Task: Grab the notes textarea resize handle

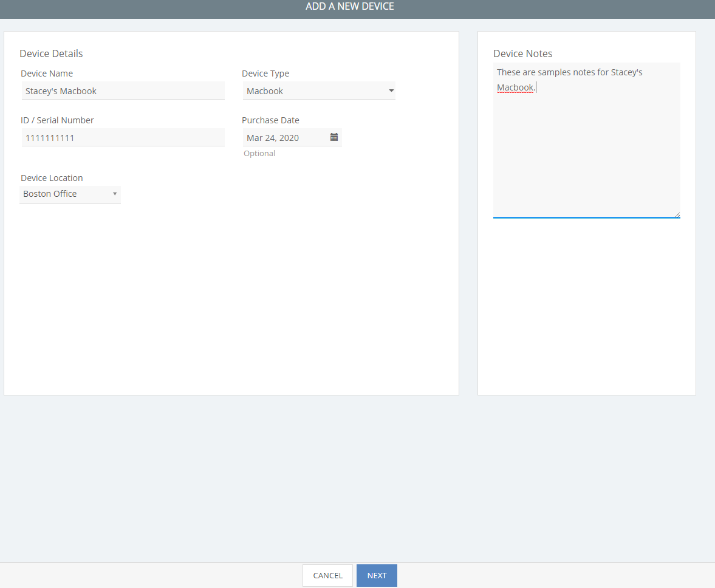Action: click(x=677, y=214)
